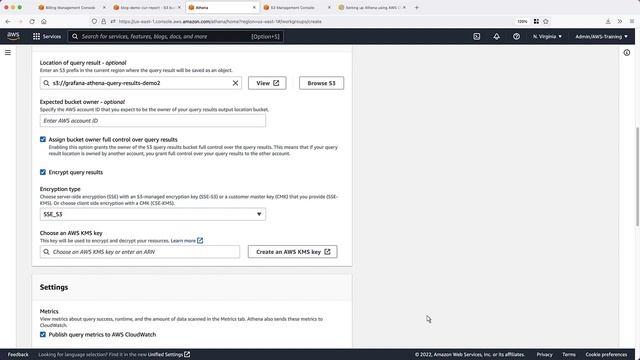Go to browser home page icon

pyautogui.click(x=44, y=21)
